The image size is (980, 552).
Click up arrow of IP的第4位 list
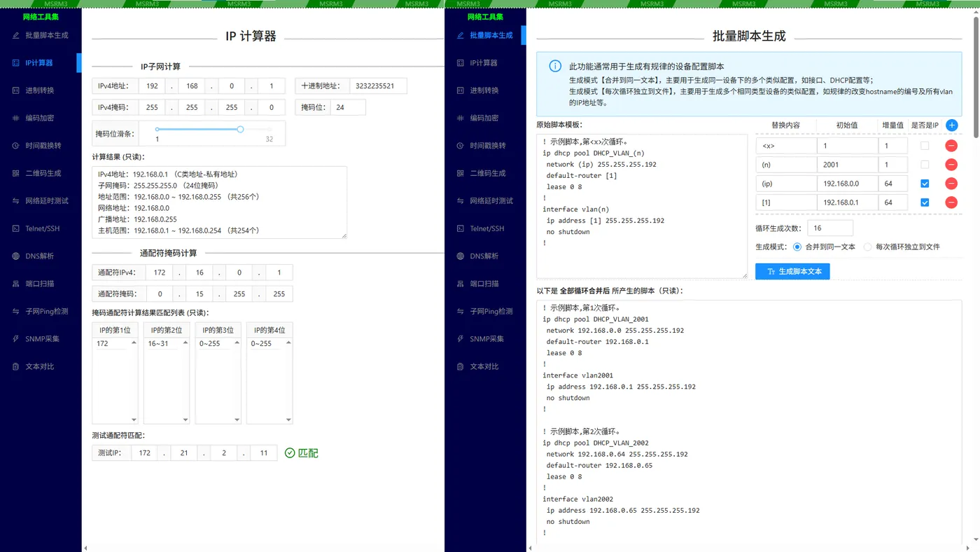pyautogui.click(x=289, y=343)
